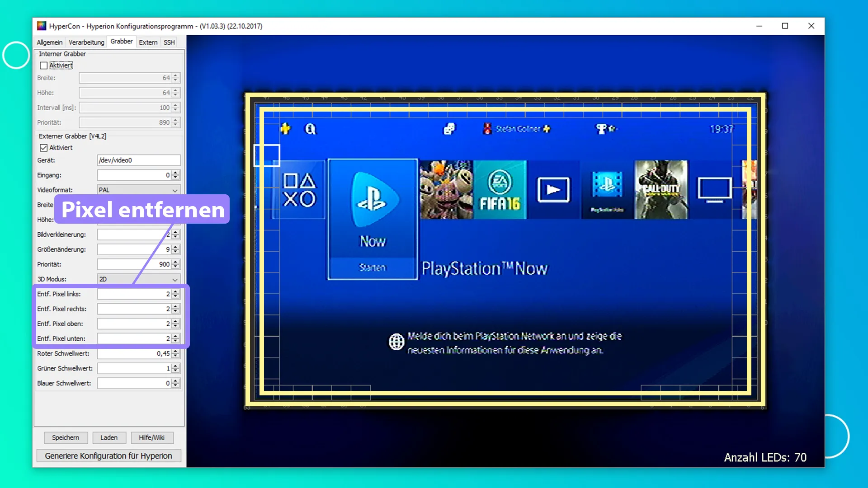Click Generiere Konfiguration für Hyperion
This screenshot has width=868, height=488.
108,456
